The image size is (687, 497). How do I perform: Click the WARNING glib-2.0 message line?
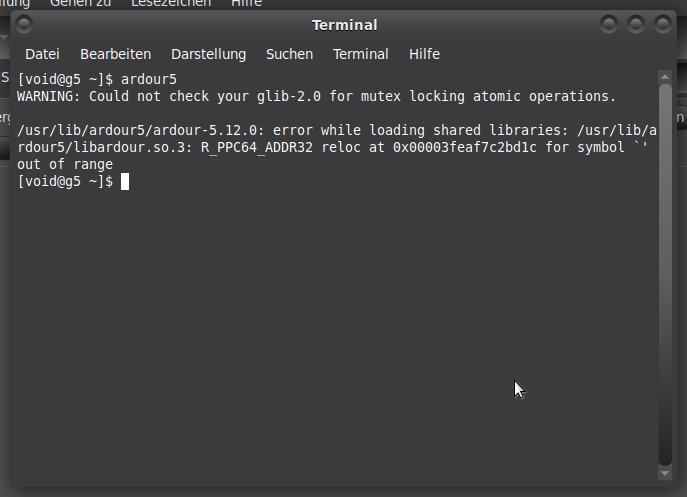(316, 96)
